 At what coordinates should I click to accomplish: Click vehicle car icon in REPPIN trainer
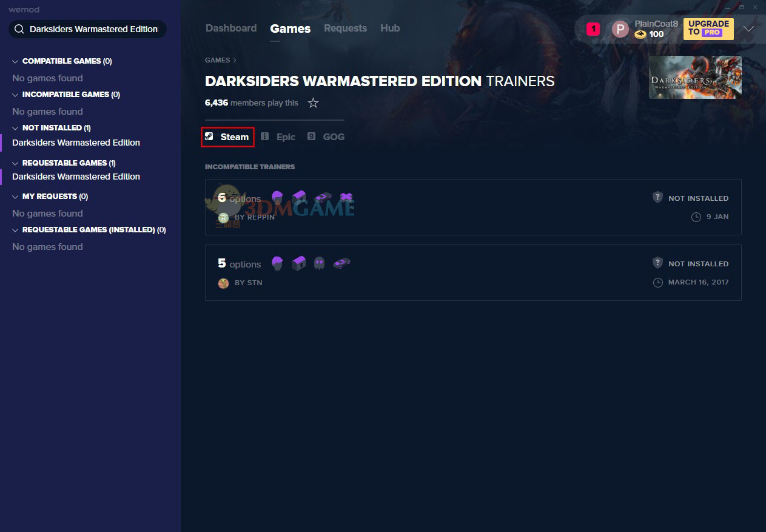323,198
